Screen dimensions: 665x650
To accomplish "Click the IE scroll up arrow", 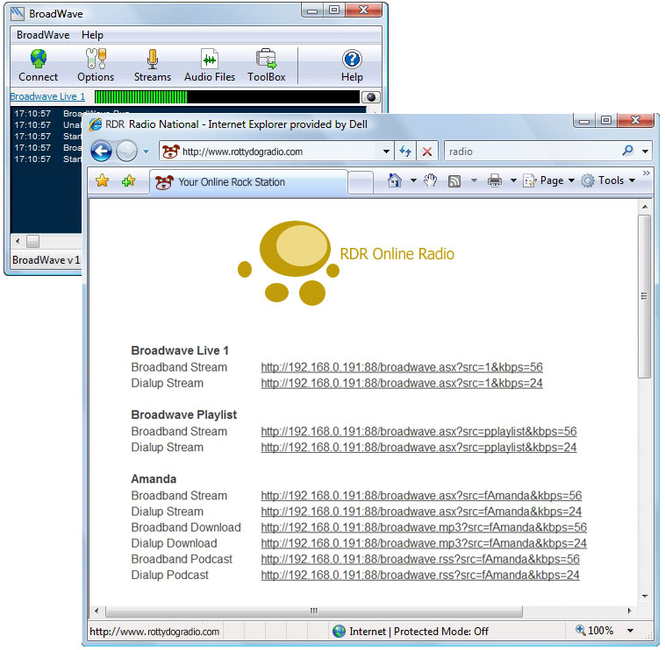I will 645,207.
